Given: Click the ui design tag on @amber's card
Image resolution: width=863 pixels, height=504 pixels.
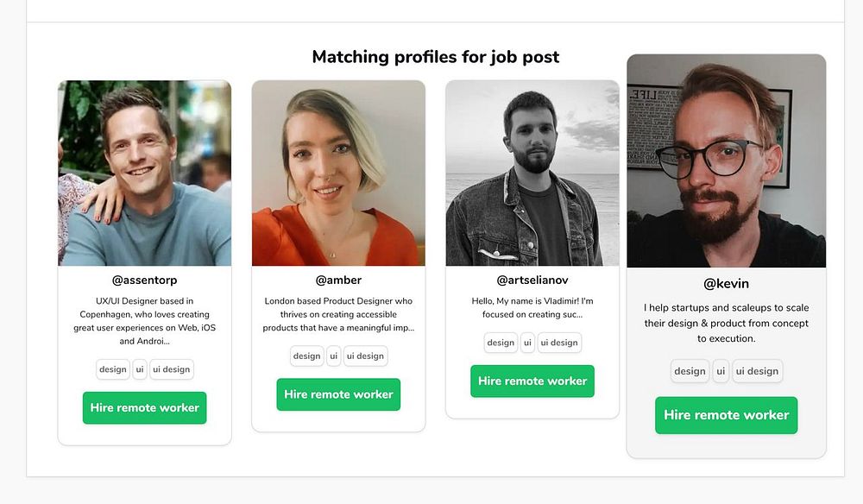Looking at the screenshot, I should click(365, 356).
